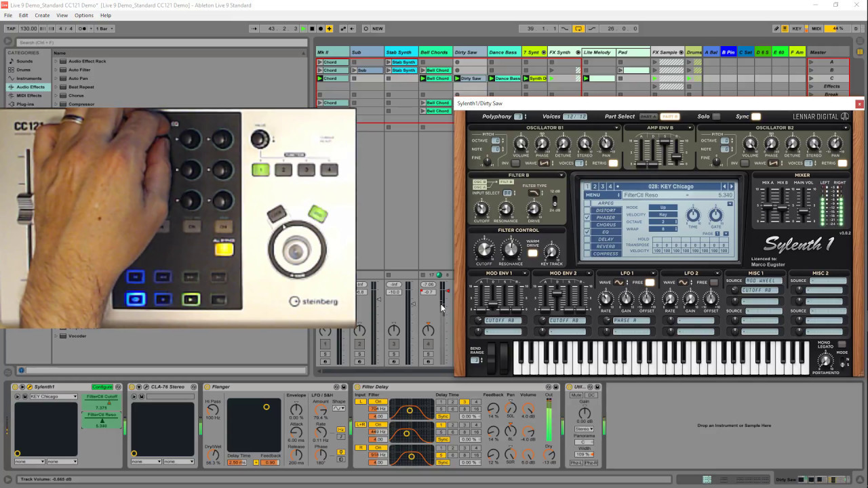The height and width of the screenshot is (488, 868).
Task: Toggle Oscillator B1 RETRIG button
Action: 613,163
